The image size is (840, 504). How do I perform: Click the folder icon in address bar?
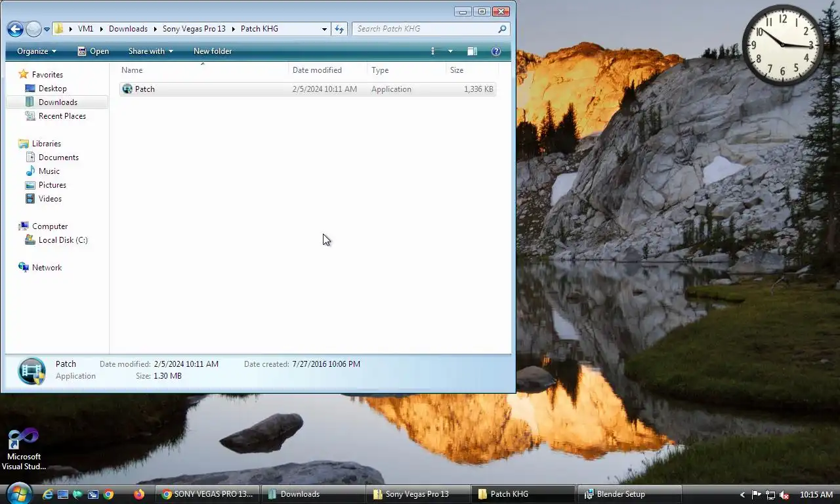pyautogui.click(x=59, y=29)
